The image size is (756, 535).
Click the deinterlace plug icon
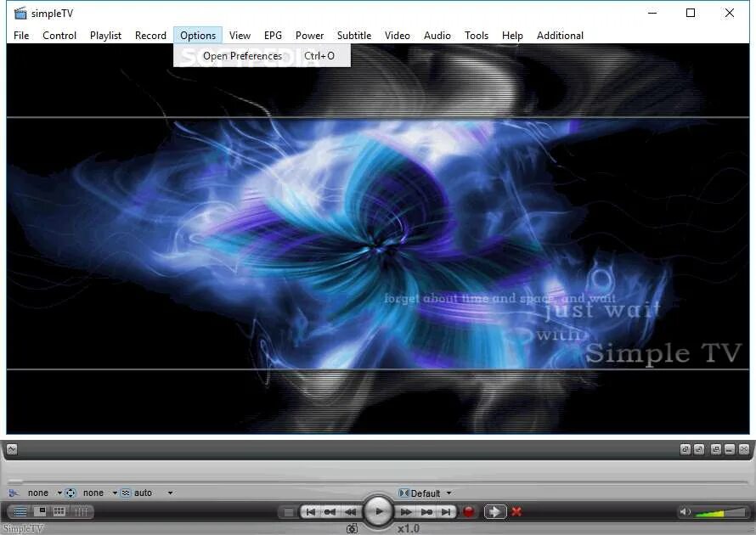14,493
